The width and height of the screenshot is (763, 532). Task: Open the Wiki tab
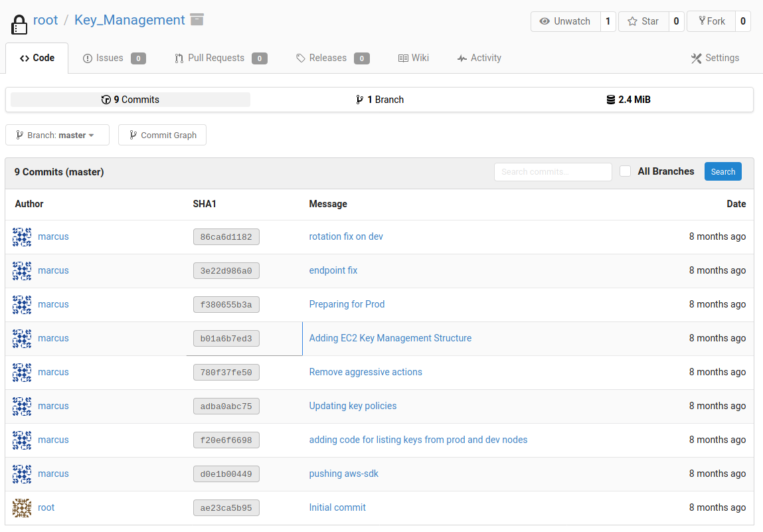point(413,58)
